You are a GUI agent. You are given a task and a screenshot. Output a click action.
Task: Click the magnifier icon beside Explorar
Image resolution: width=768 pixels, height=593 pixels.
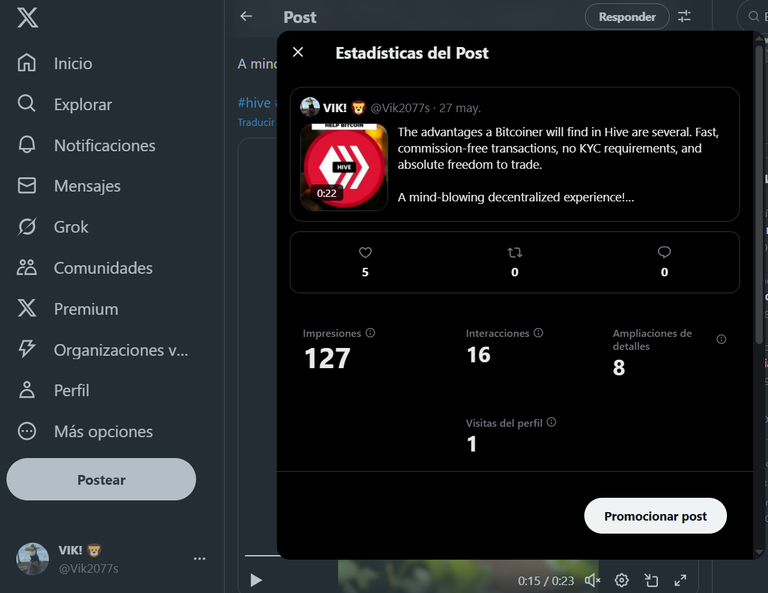[x=26, y=104]
